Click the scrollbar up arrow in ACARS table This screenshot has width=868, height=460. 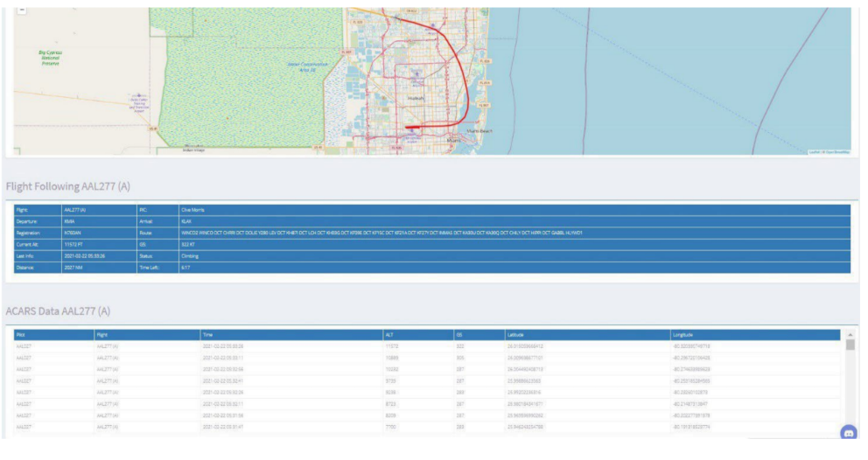click(x=850, y=334)
